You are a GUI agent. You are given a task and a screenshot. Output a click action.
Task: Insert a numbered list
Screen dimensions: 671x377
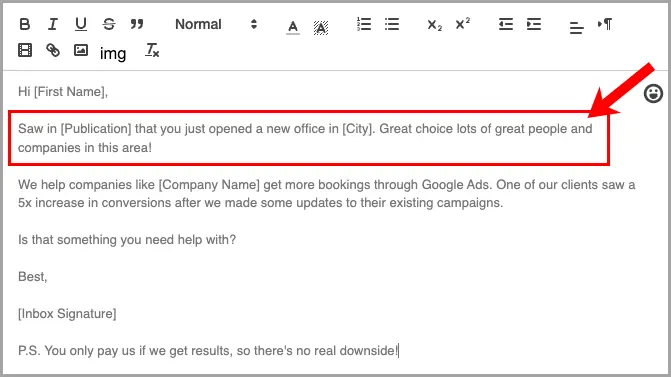[364, 24]
